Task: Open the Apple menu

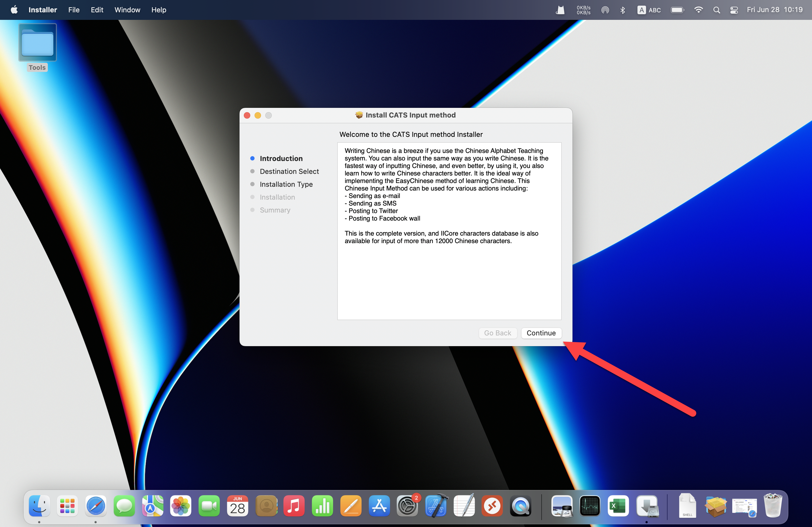Action: pyautogui.click(x=14, y=10)
